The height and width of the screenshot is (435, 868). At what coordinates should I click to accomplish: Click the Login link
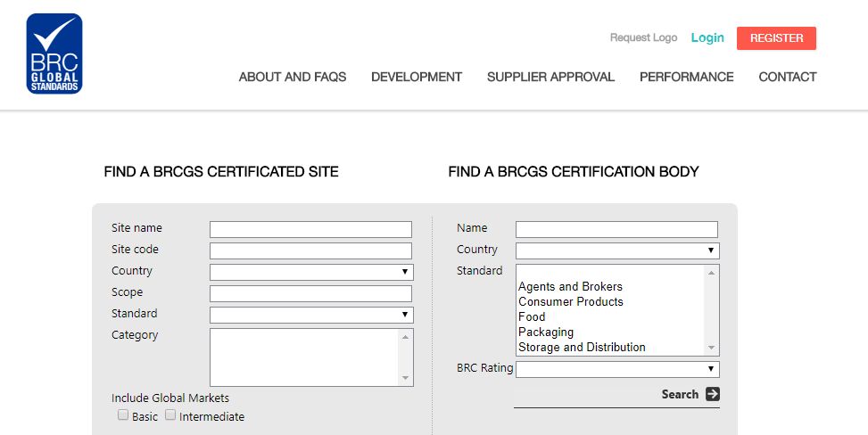pos(707,37)
